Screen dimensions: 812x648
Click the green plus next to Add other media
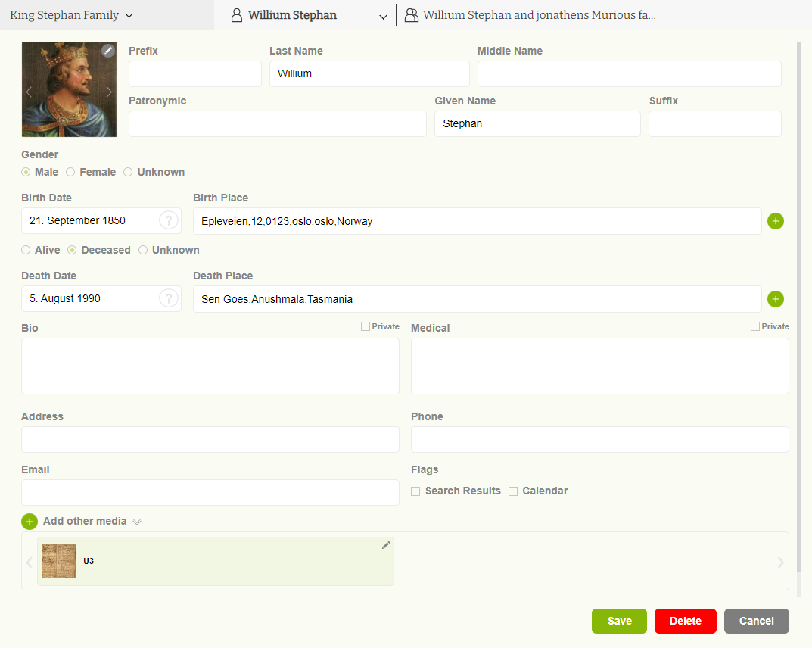[x=29, y=522]
